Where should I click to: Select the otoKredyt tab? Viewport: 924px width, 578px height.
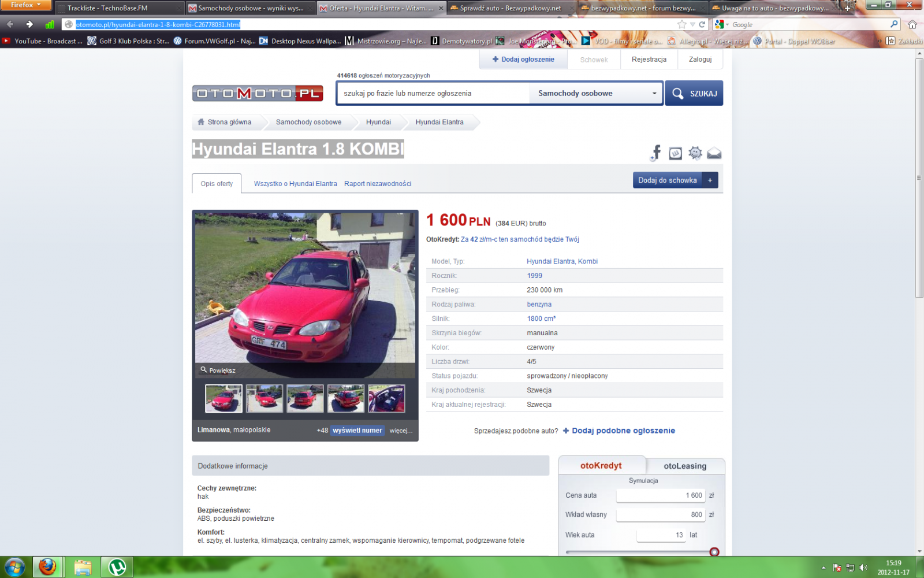pos(601,465)
